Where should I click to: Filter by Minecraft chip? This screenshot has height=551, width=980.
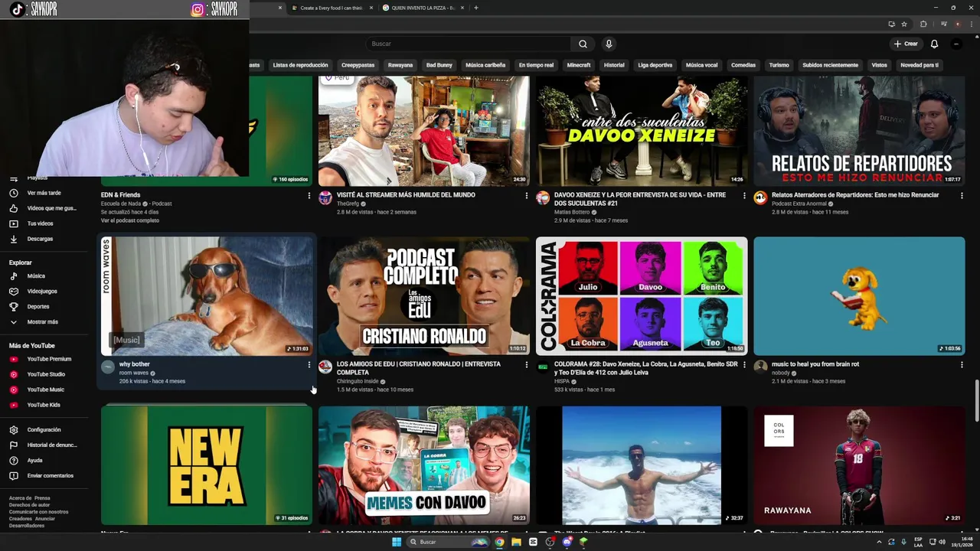point(579,65)
